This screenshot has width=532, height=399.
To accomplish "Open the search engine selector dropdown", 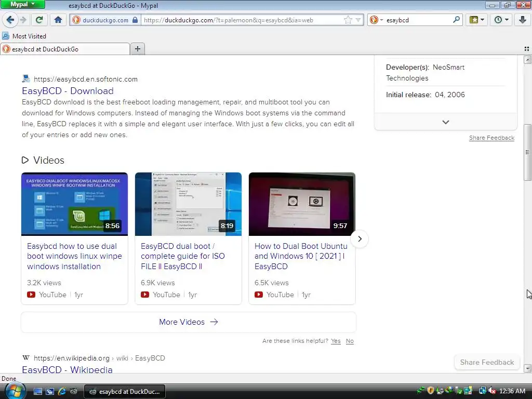I will click(376, 20).
